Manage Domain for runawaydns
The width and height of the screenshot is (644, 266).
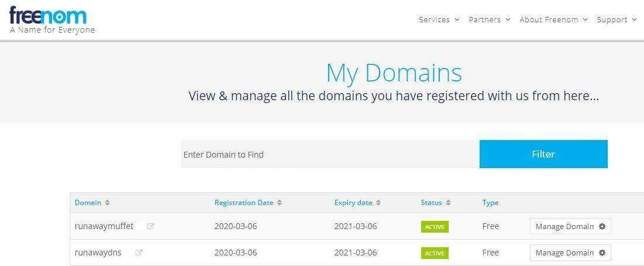pyautogui.click(x=570, y=253)
